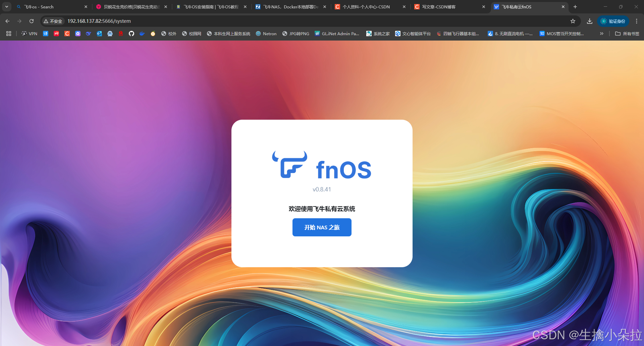This screenshot has width=644, height=346.
Task: Switch to the 飞牛NAS Docker tab
Action: coord(290,7)
